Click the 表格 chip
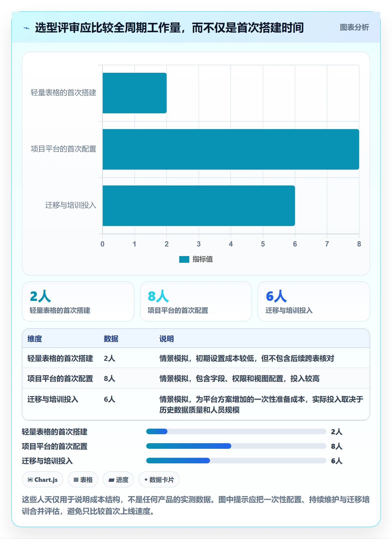392x539 pixels. 83,480
